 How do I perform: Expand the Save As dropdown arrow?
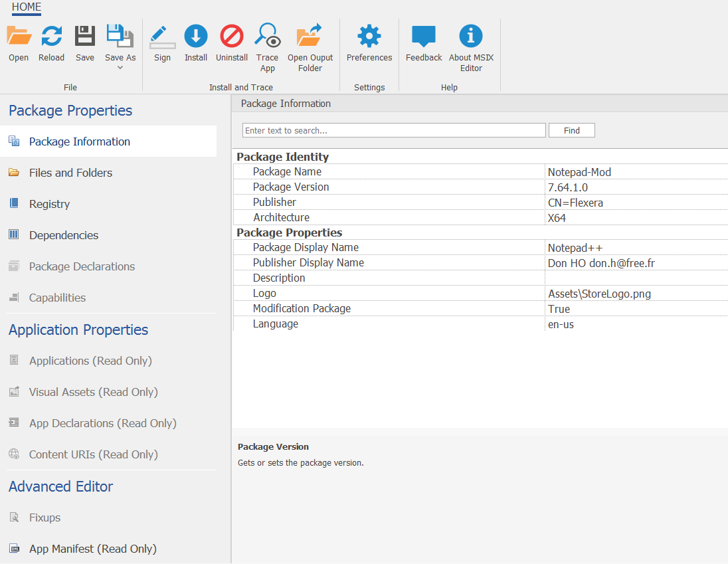[x=120, y=68]
